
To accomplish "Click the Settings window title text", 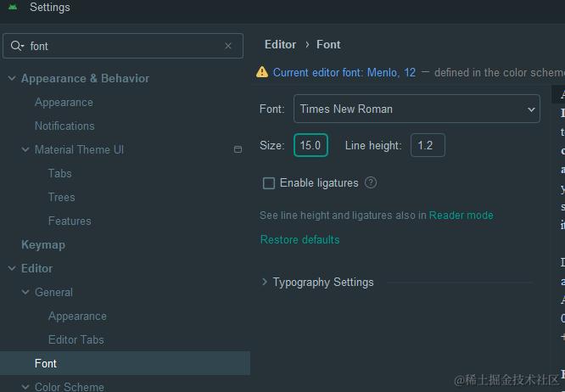I will pyautogui.click(x=50, y=7).
